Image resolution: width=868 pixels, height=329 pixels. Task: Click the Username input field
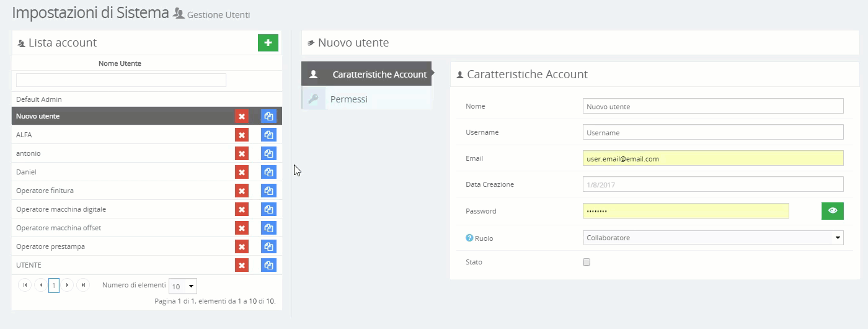pos(713,132)
